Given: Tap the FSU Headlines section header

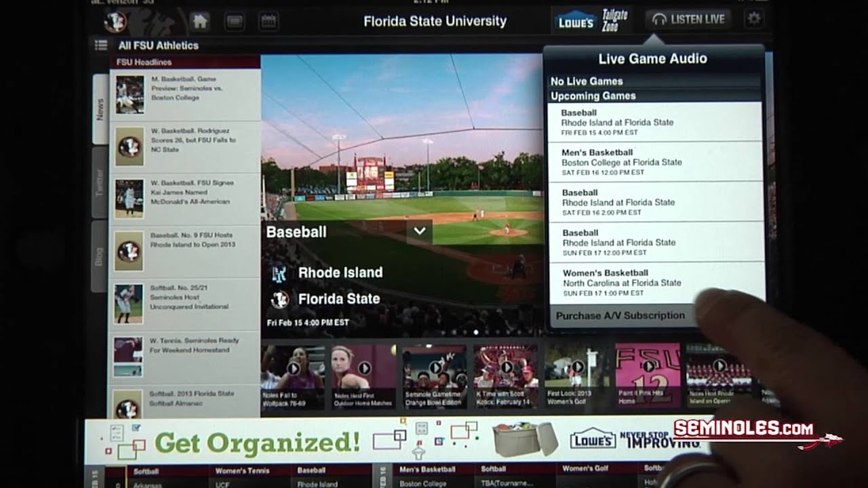Looking at the screenshot, I should (x=184, y=62).
